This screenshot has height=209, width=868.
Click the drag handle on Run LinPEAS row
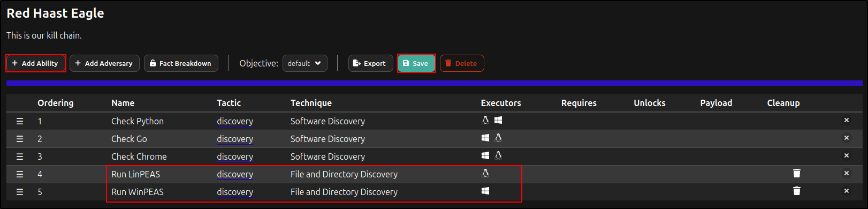(x=20, y=174)
